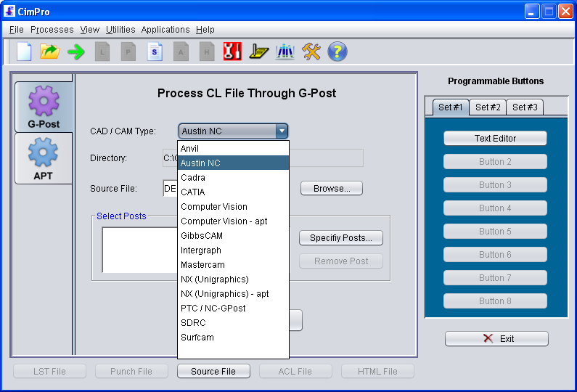Choose Anvil from the CAD/CAM list
The width and height of the screenshot is (577, 392).
[233, 148]
